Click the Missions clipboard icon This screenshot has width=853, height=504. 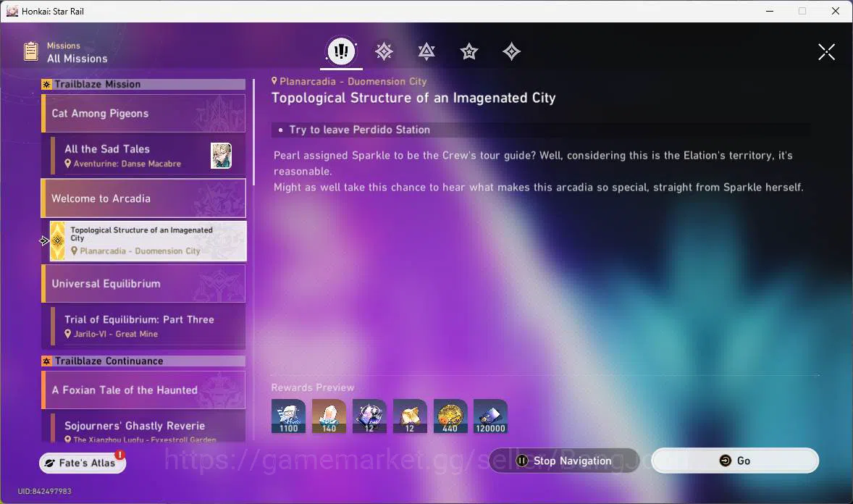(31, 51)
